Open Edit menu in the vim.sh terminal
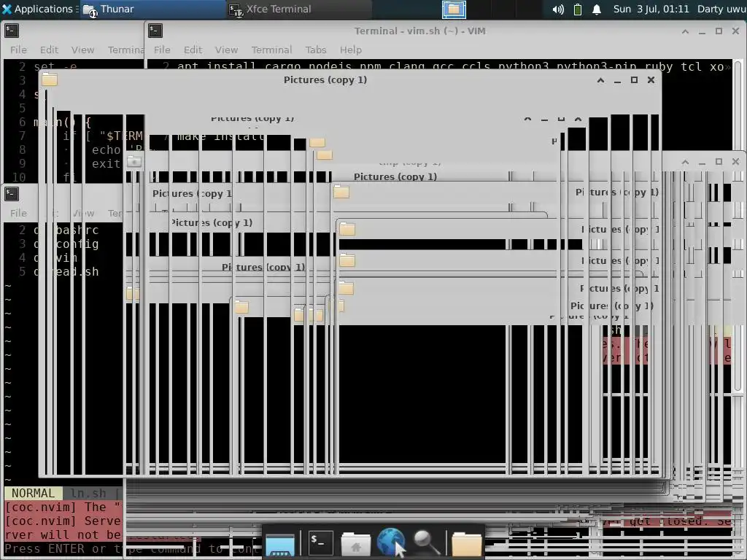Viewport: 747px width, 560px height. (x=193, y=50)
